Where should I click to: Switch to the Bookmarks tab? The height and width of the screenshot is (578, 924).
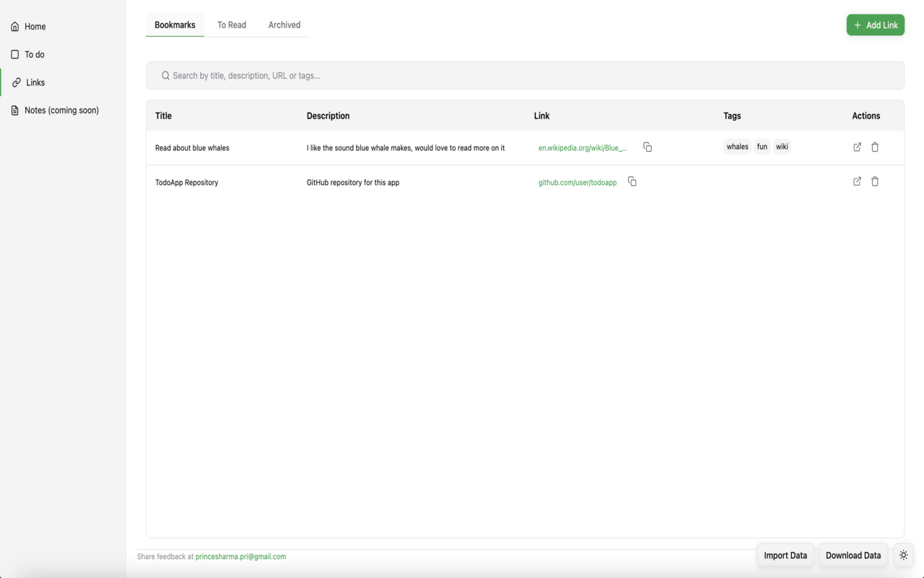[175, 25]
